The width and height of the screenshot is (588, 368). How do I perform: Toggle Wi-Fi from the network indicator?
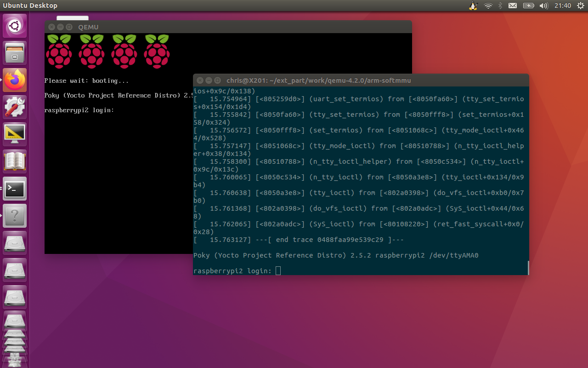(488, 6)
